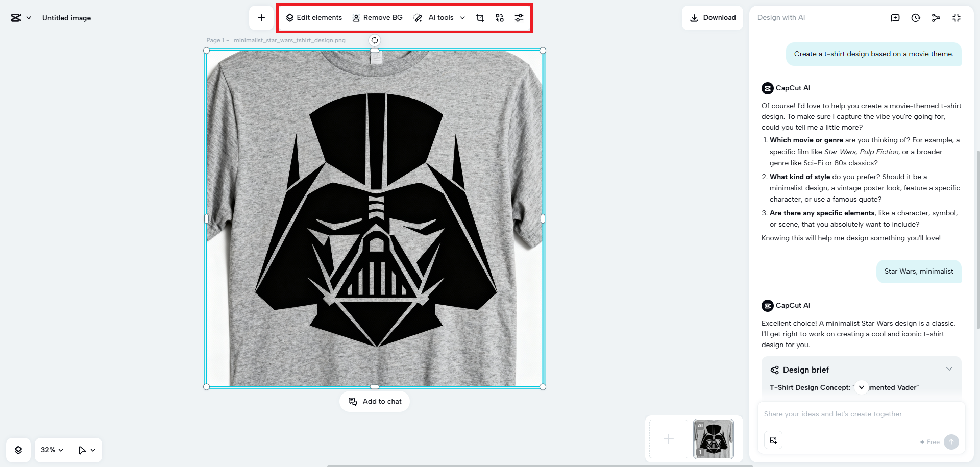Open the 32% zoom level dropdown

[52, 450]
